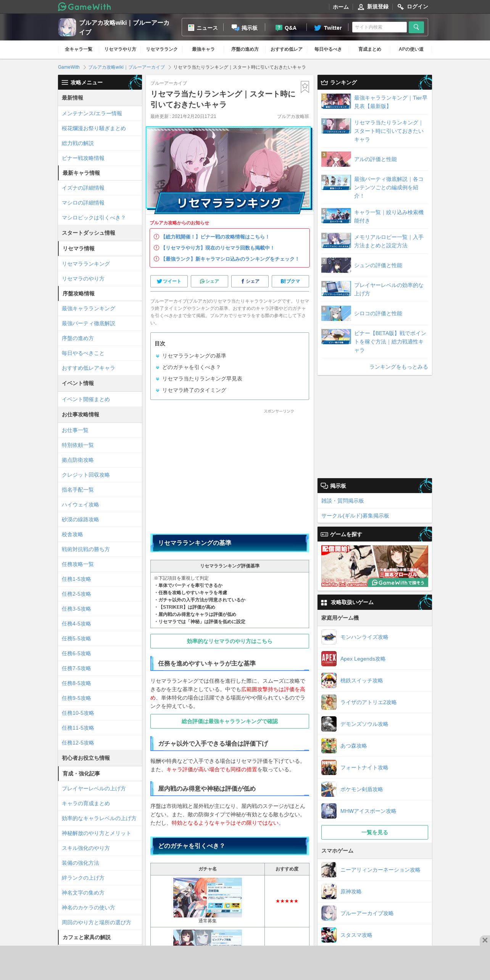Image resolution: width=490 pixels, height=980 pixels.
Task: Select おすすめ低レア in nav bar
Action: click(x=287, y=49)
